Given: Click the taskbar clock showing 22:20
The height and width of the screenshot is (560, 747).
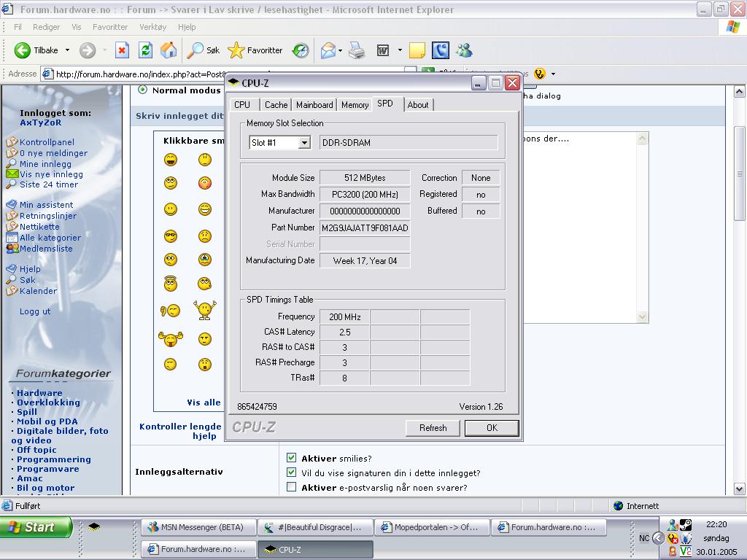Looking at the screenshot, I should [716, 524].
